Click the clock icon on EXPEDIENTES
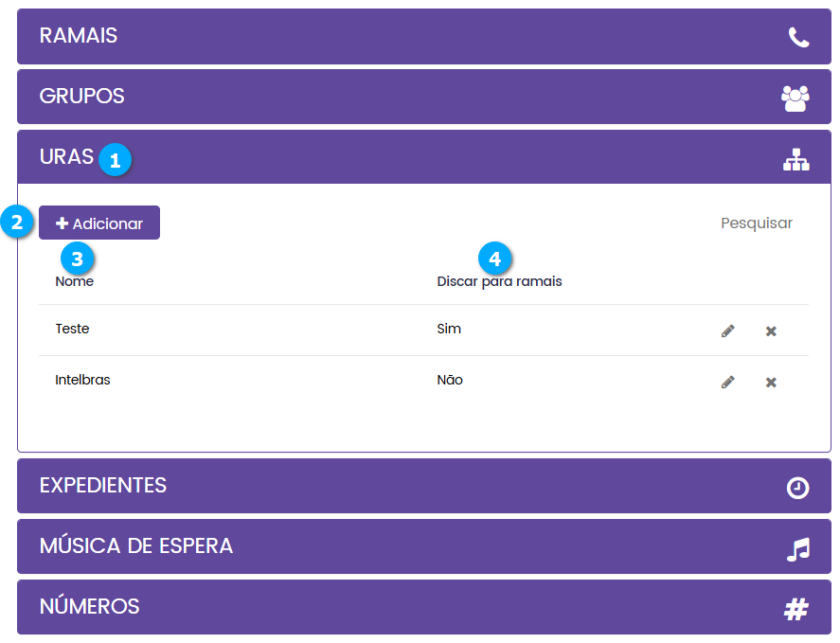Viewport: 840px width, 643px height. pos(798,488)
